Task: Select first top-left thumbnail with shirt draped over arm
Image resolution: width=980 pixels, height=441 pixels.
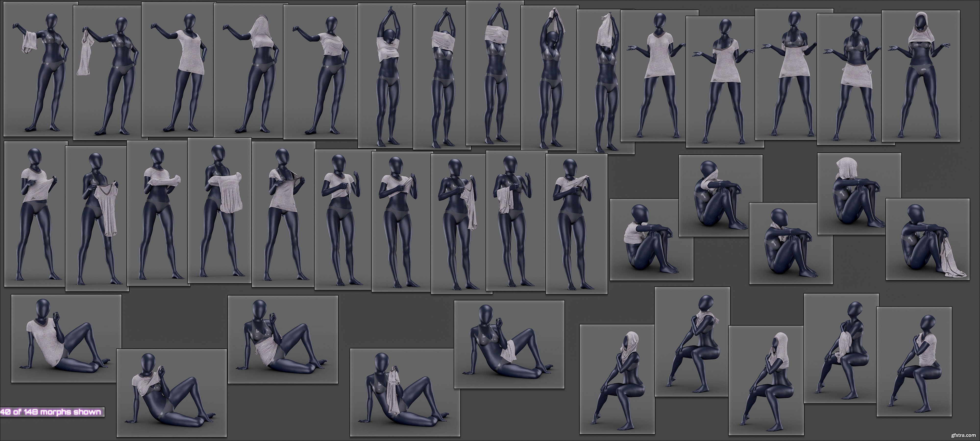Action: (40, 69)
